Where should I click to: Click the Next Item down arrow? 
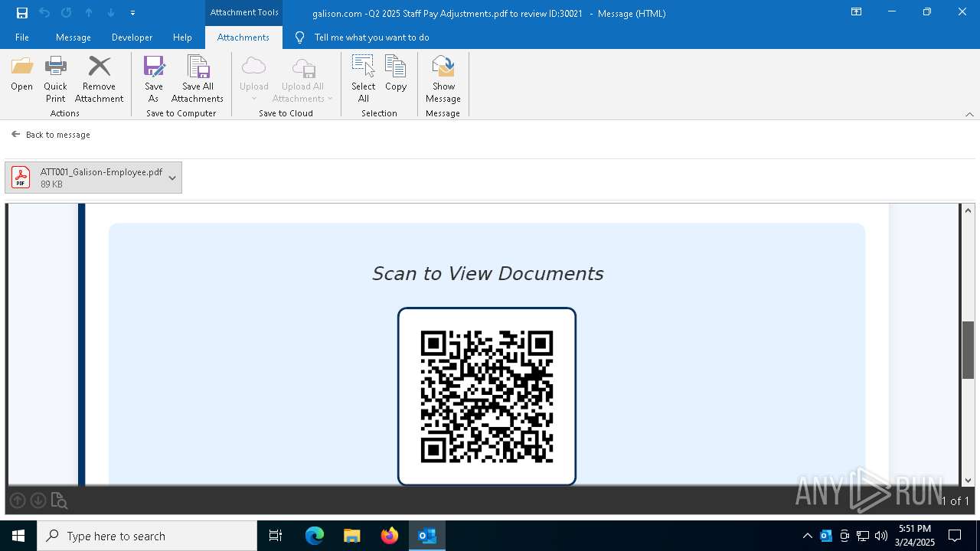coord(111,13)
